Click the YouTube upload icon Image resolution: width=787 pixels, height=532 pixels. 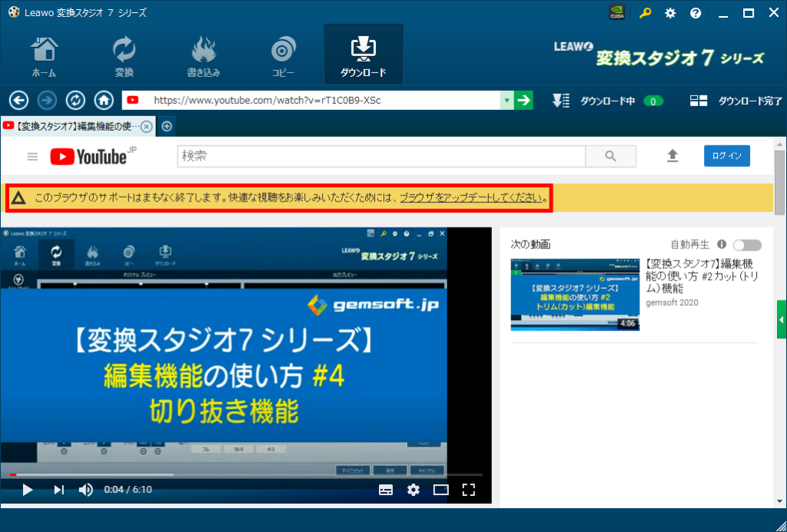tap(672, 156)
